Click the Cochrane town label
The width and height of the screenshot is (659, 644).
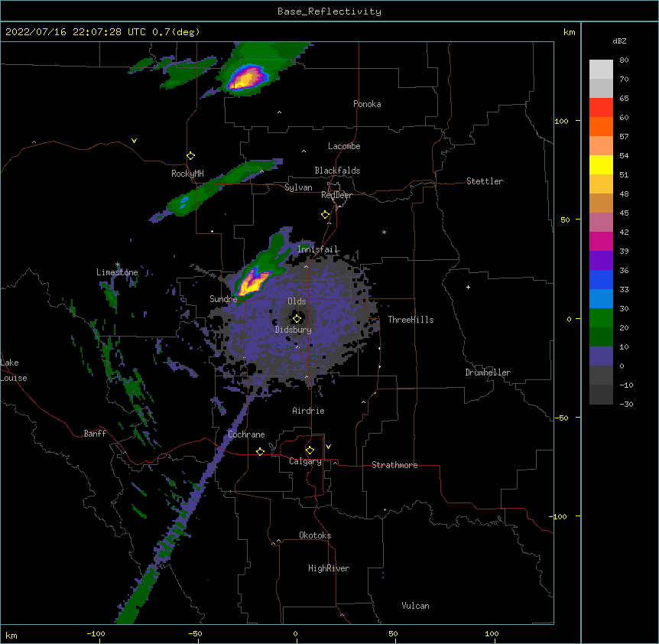point(246,434)
